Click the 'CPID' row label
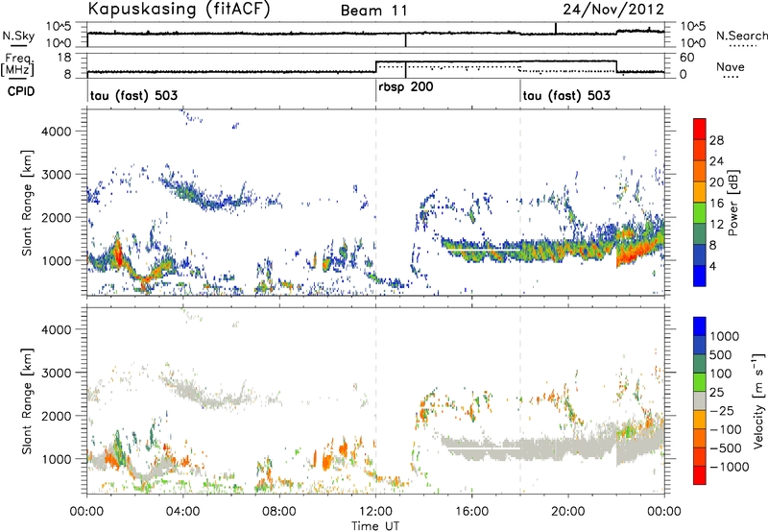This screenshot has width=768, height=532. pyautogui.click(x=21, y=91)
